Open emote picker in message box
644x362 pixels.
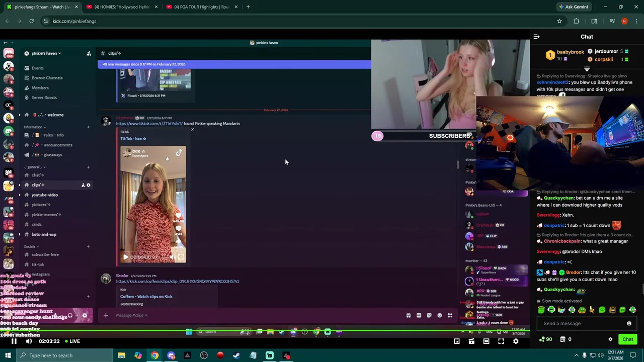coord(629,323)
